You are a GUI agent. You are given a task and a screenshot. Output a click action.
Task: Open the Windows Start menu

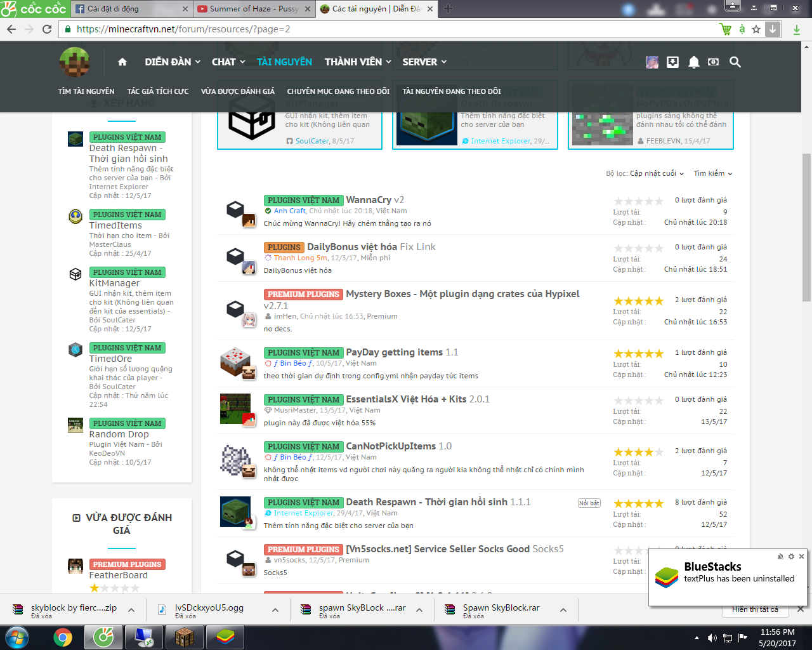pos(17,637)
